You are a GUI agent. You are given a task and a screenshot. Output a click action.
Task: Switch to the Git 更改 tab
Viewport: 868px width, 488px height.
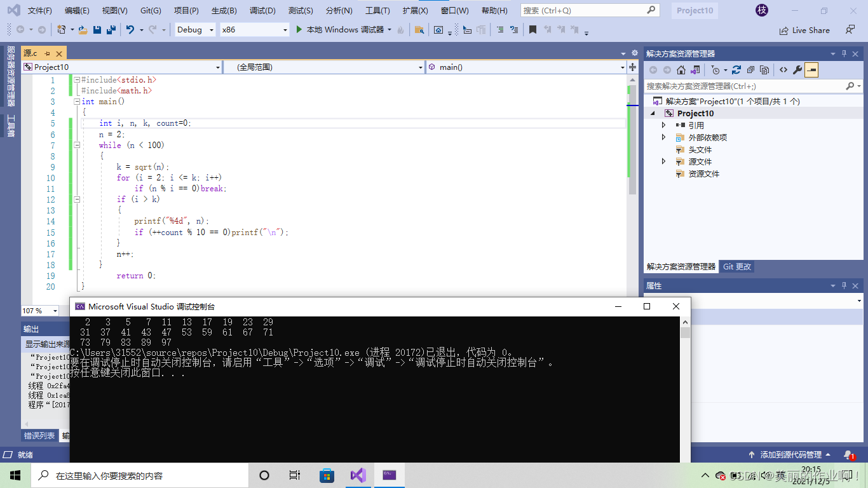[737, 267]
